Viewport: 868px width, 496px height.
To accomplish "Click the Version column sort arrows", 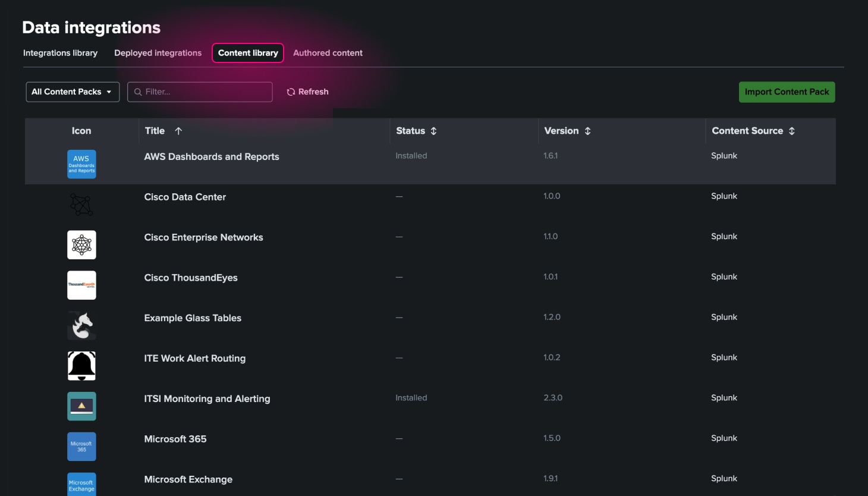I will [x=587, y=131].
